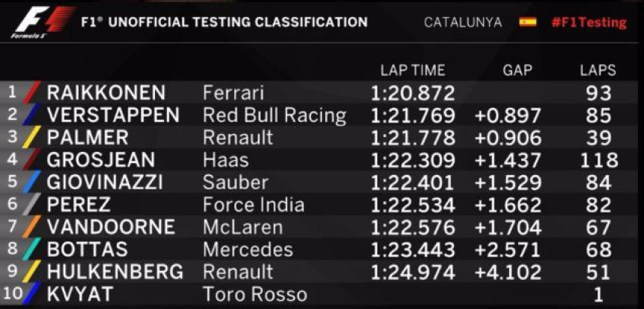This screenshot has height=309, width=644.
Task: Select the GAP column header
Action: pos(517,70)
